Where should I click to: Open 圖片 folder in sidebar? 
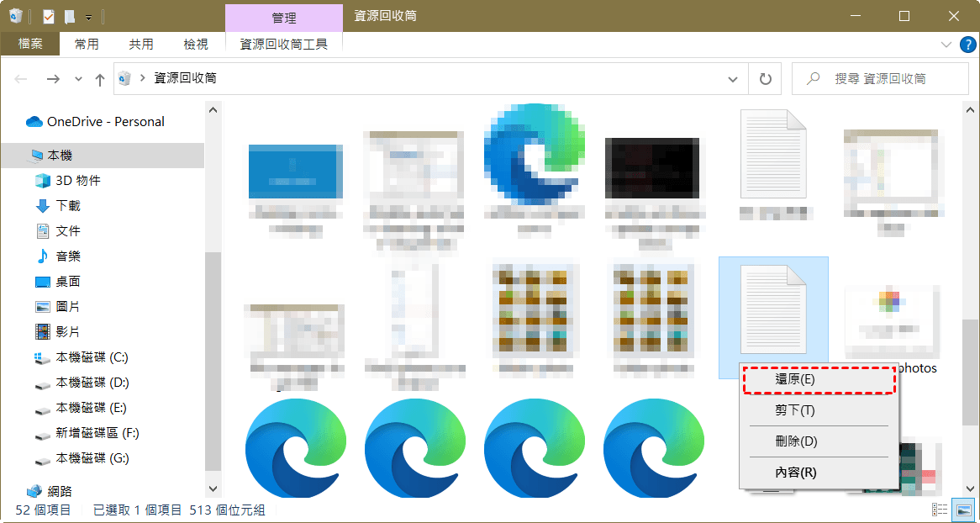coord(57,307)
